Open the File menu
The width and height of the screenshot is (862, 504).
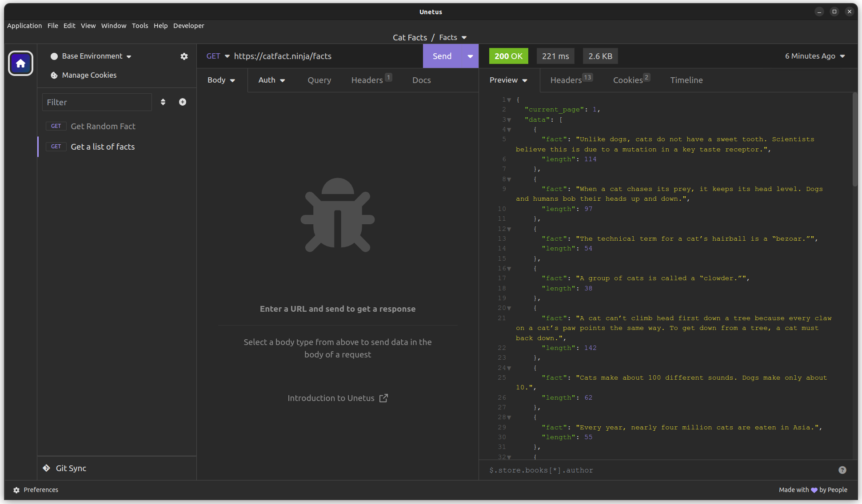click(x=53, y=26)
